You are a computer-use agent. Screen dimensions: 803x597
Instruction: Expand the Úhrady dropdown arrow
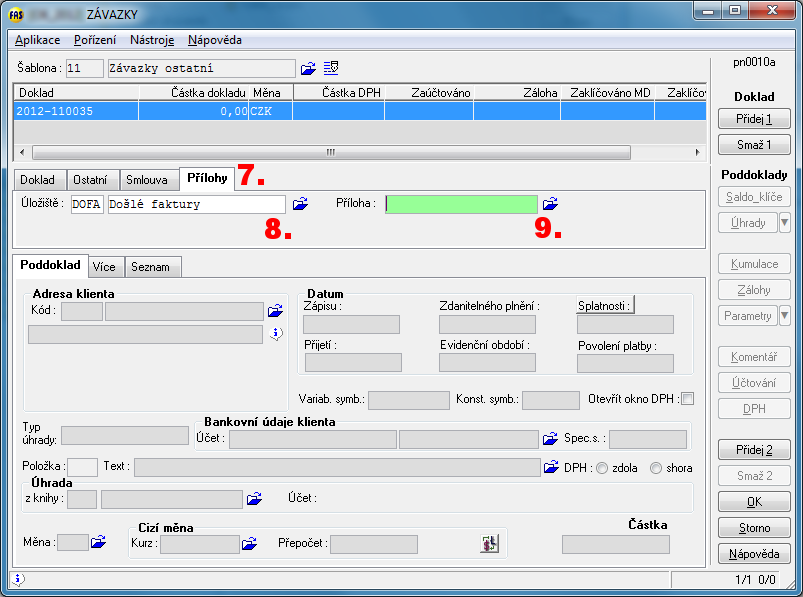(x=785, y=223)
